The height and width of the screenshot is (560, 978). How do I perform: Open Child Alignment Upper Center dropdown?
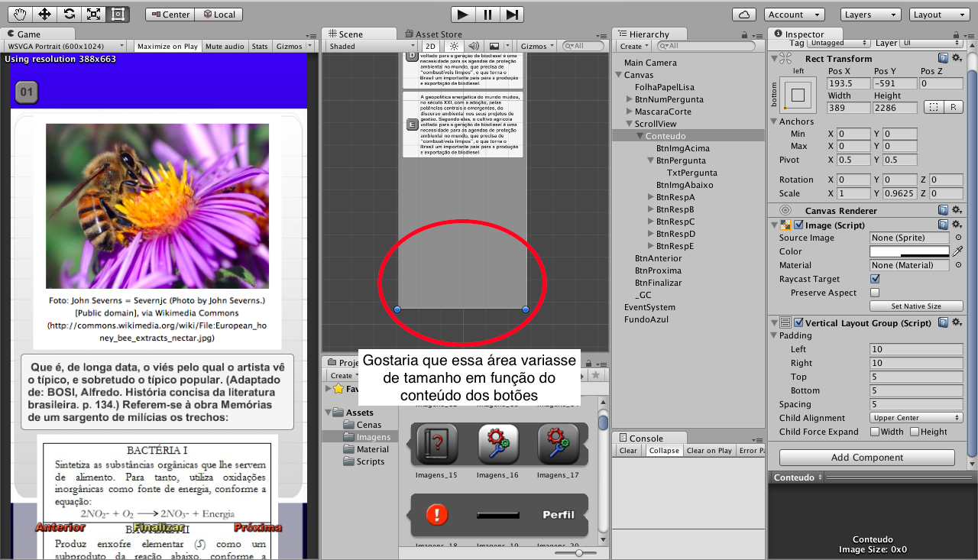click(916, 418)
